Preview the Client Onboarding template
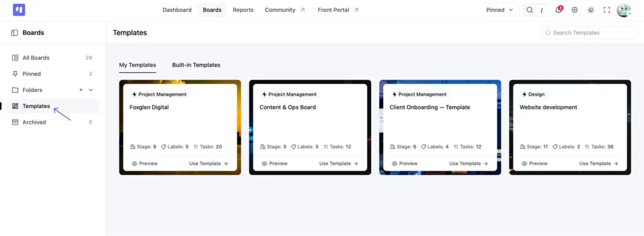 click(404, 164)
